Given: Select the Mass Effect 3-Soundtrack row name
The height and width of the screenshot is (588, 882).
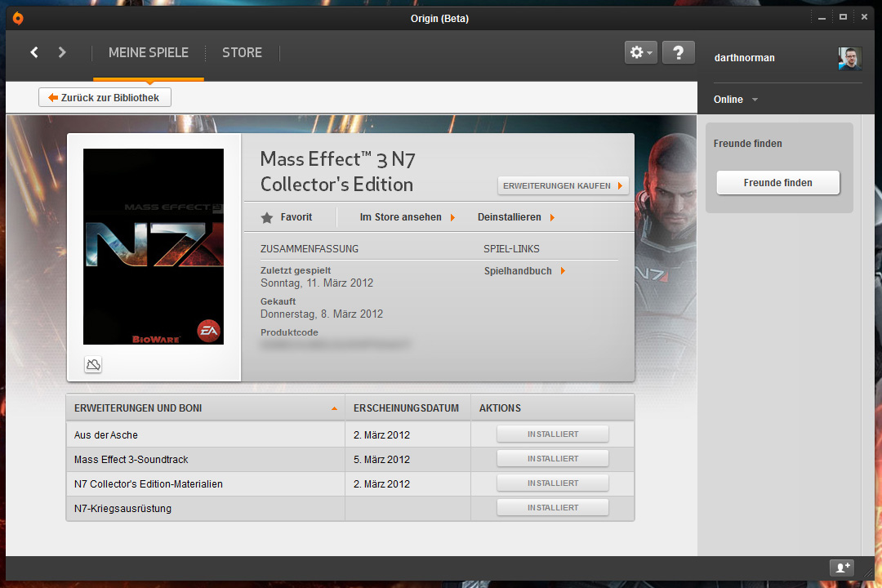Looking at the screenshot, I should 131,460.
